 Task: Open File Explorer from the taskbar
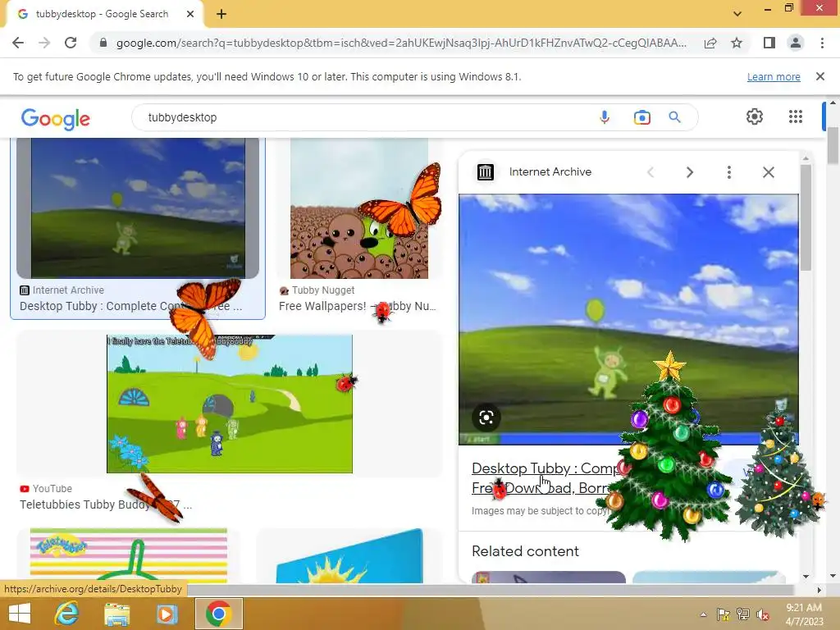click(116, 614)
